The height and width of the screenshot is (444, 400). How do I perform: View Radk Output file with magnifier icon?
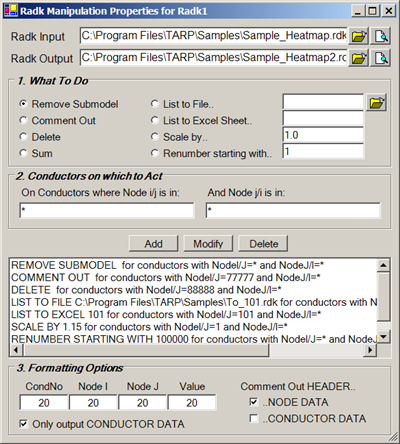[x=381, y=58]
